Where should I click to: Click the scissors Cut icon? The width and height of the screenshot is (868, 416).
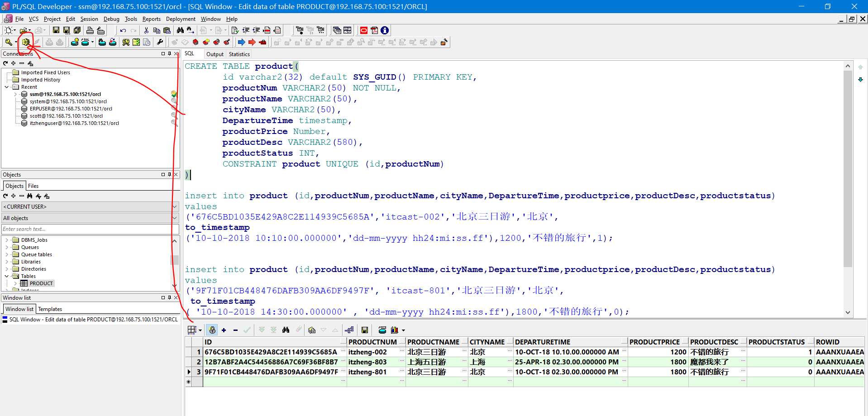click(x=146, y=30)
